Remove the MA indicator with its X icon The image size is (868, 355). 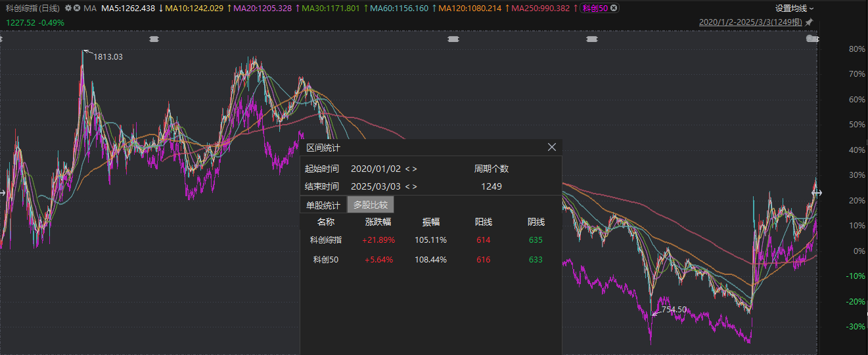point(77,9)
